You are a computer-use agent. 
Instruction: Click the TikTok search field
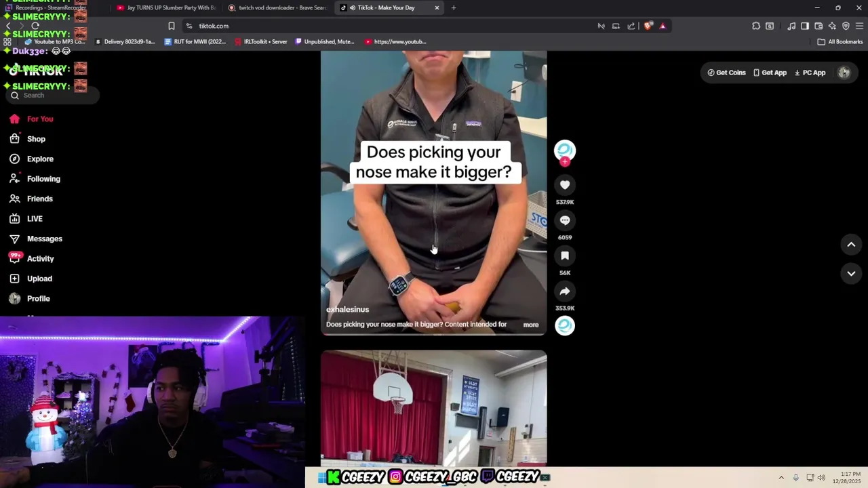(53, 96)
